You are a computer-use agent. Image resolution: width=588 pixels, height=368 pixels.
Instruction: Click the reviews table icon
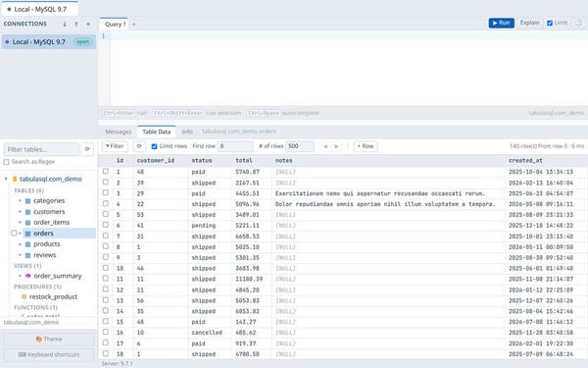tap(27, 255)
